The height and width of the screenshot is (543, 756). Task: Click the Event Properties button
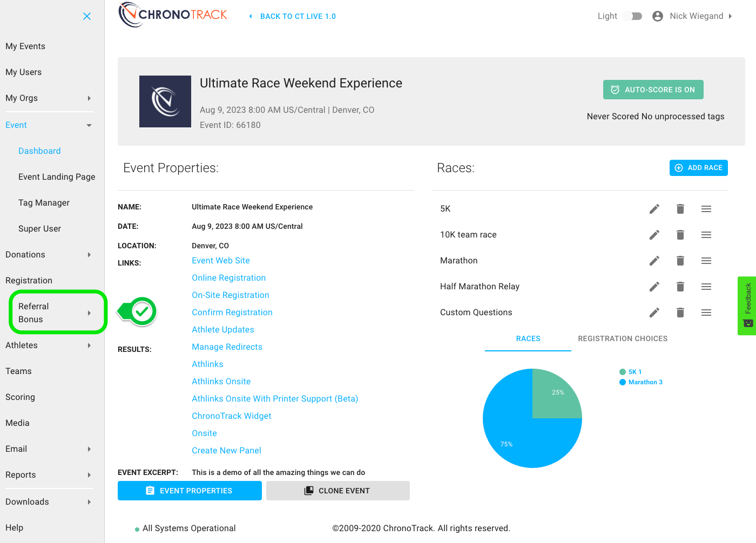click(190, 491)
